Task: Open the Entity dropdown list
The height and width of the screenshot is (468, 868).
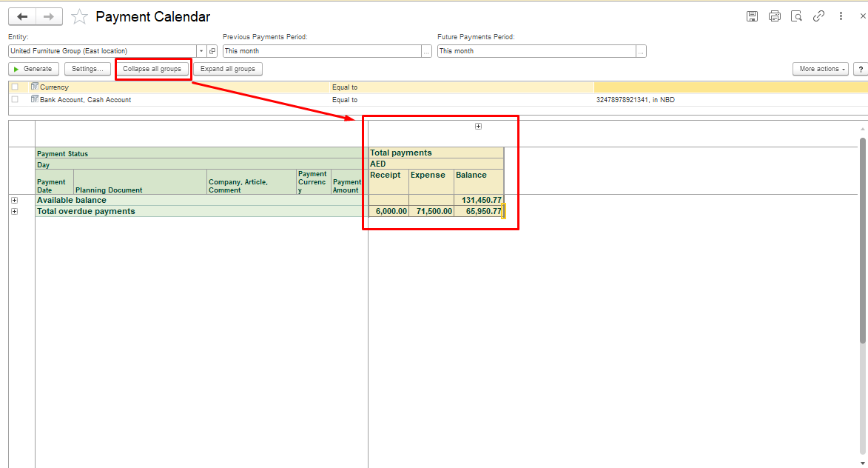Action: point(201,51)
